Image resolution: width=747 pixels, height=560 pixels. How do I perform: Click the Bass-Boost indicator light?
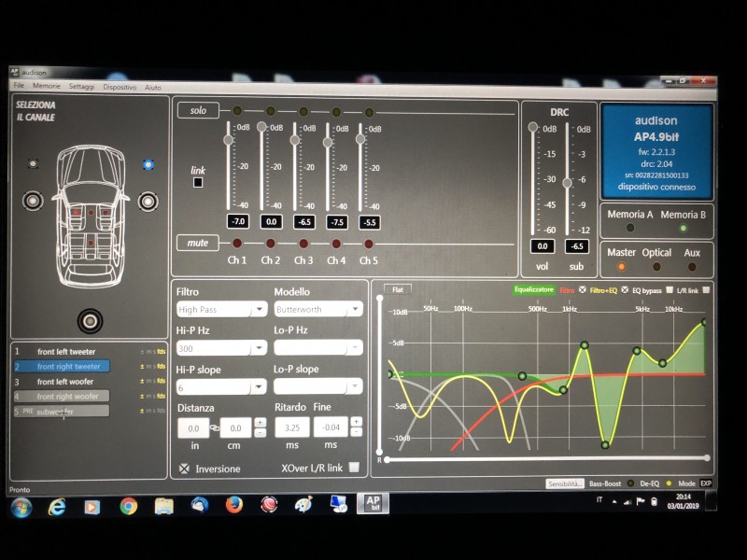coord(630,483)
